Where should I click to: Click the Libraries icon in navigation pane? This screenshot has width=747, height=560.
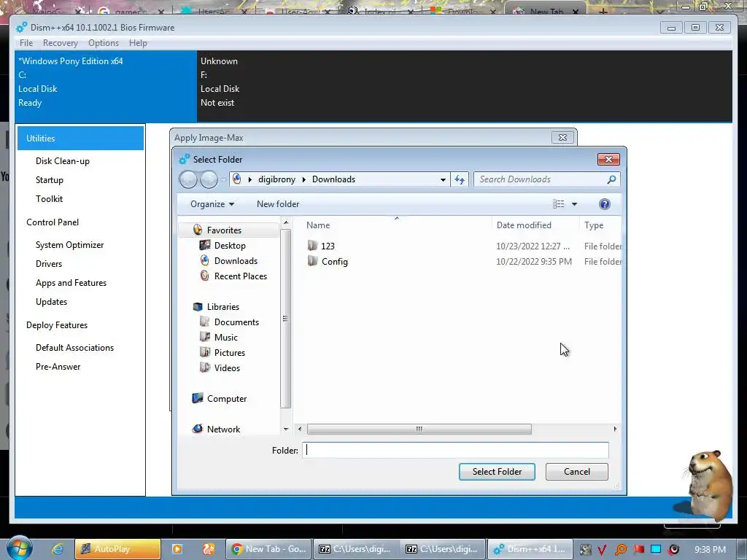(198, 307)
